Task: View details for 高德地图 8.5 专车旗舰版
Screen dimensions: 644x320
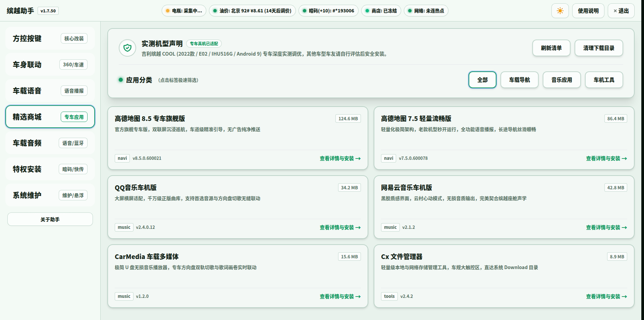Action: pyautogui.click(x=340, y=158)
